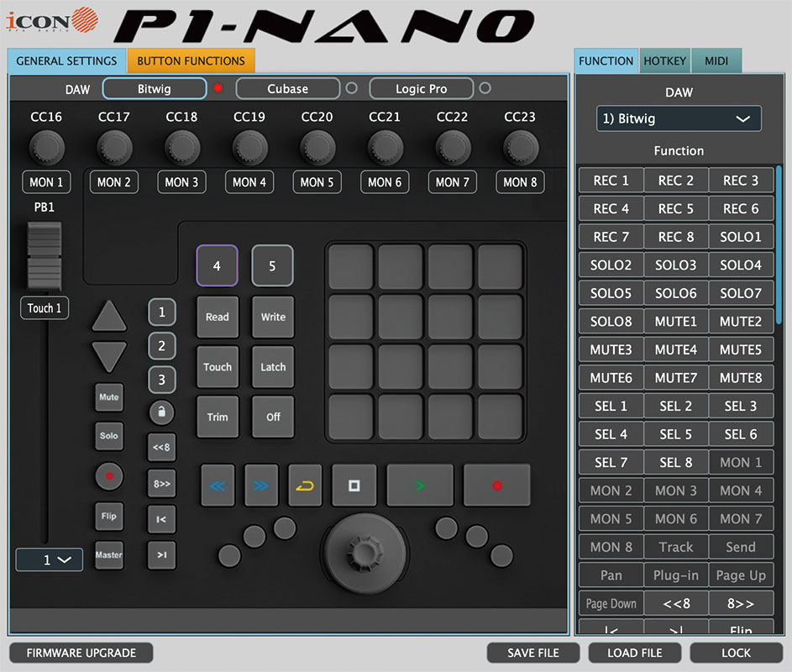Assign the REC 1 function
Image resolution: width=792 pixels, height=672 pixels.
[x=611, y=181]
